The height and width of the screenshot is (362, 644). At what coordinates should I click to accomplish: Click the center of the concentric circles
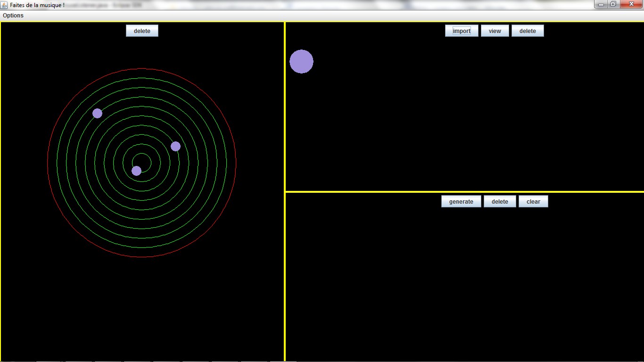141,163
